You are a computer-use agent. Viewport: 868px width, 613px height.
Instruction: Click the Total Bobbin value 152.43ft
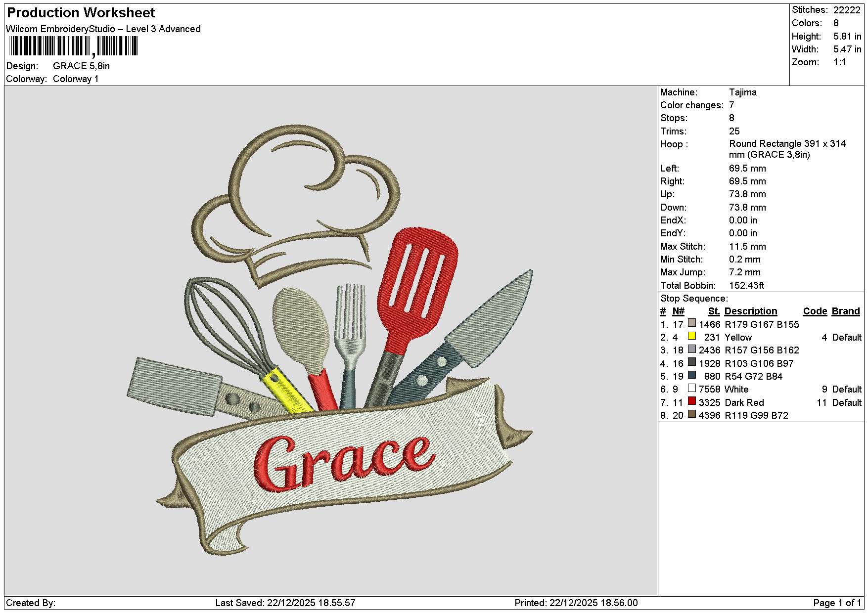pos(747,286)
